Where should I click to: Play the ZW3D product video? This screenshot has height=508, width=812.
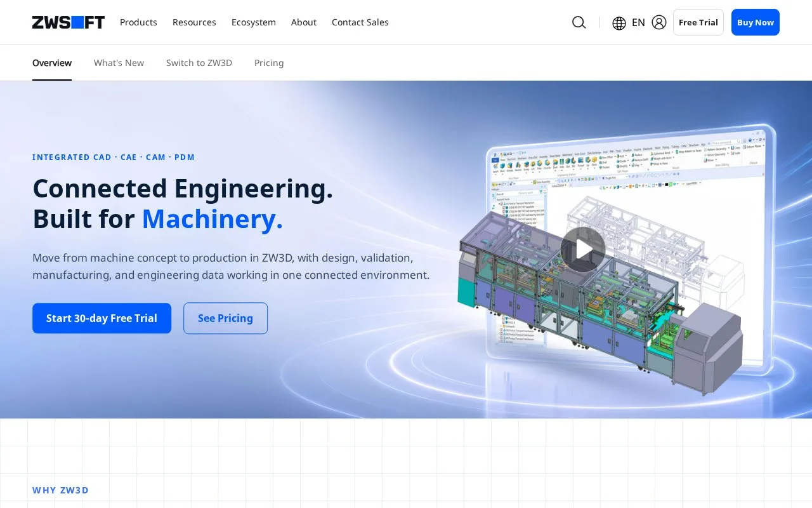(x=583, y=250)
